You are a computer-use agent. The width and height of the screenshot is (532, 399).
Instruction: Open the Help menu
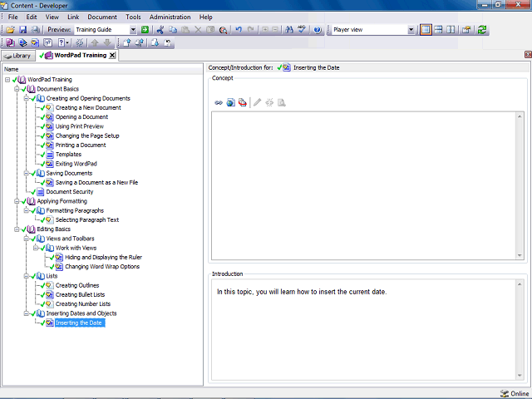(x=206, y=17)
